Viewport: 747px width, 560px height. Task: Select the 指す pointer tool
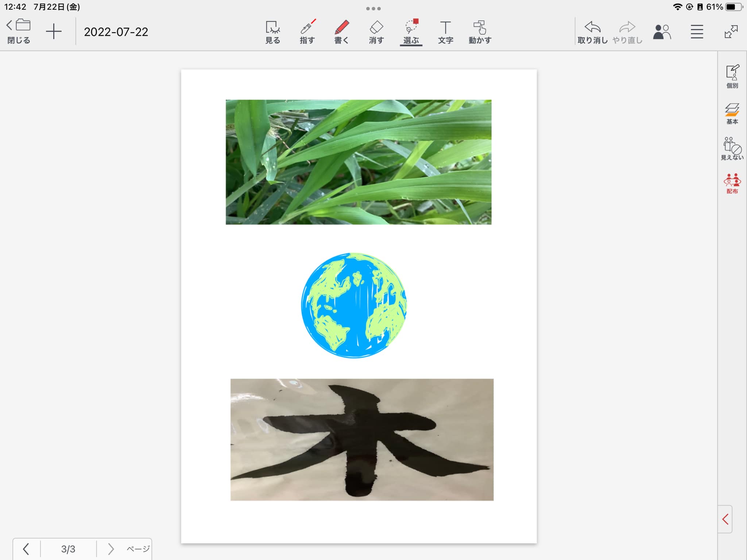tap(307, 32)
